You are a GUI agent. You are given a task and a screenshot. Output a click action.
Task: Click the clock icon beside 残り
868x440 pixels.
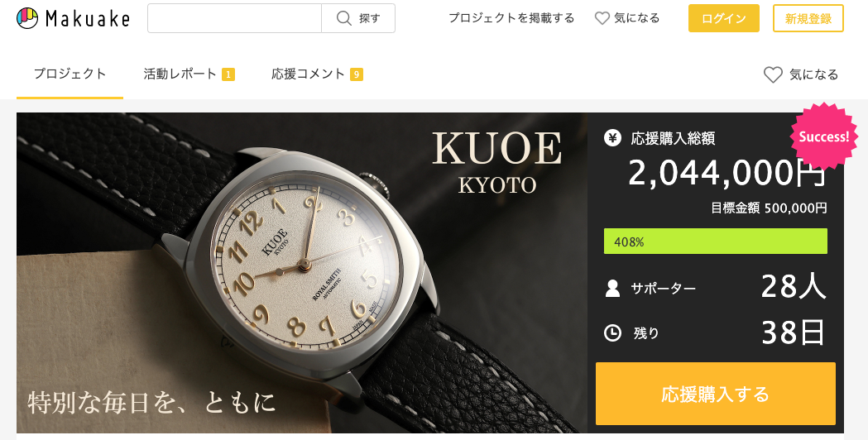pyautogui.click(x=612, y=332)
